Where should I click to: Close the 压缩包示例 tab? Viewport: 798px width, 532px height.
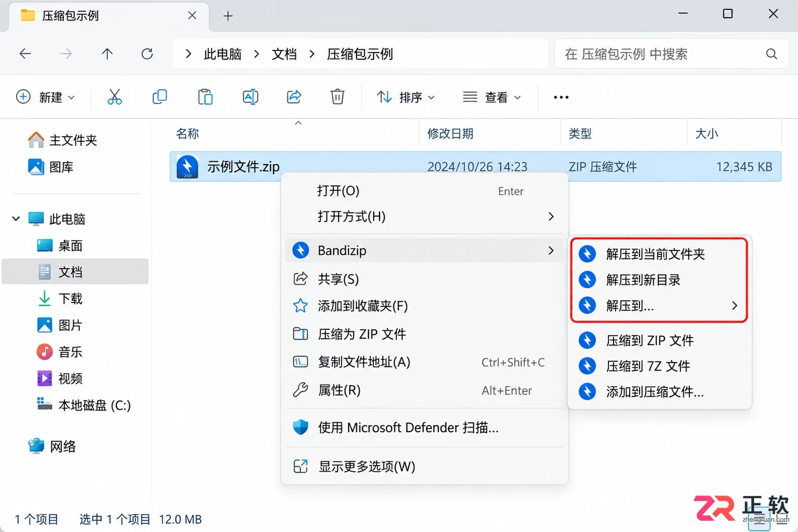tap(192, 16)
